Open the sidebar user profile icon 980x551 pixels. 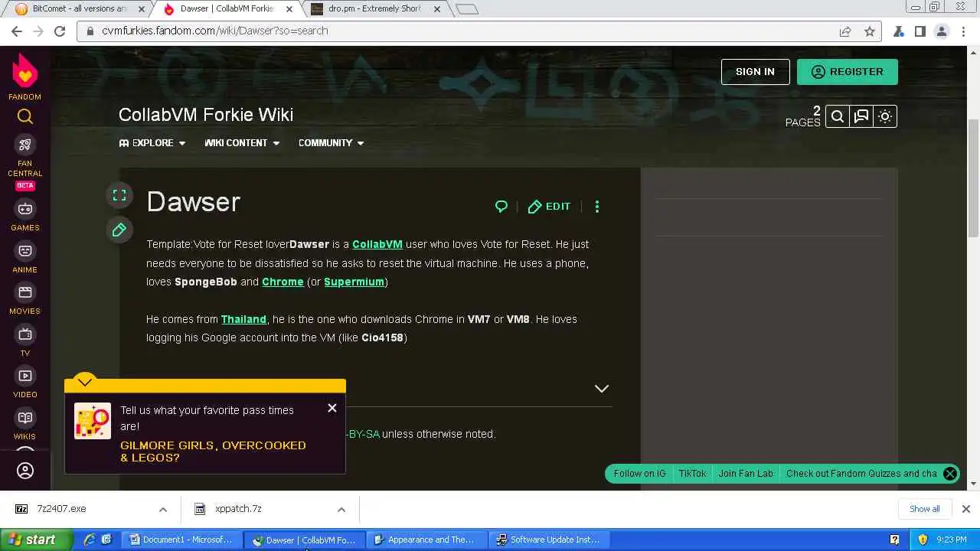pos(25,471)
